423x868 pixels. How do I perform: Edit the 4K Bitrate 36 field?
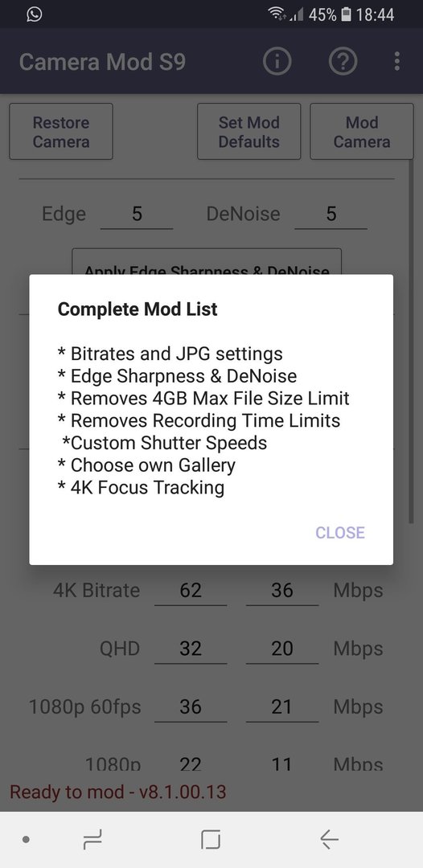(281, 591)
